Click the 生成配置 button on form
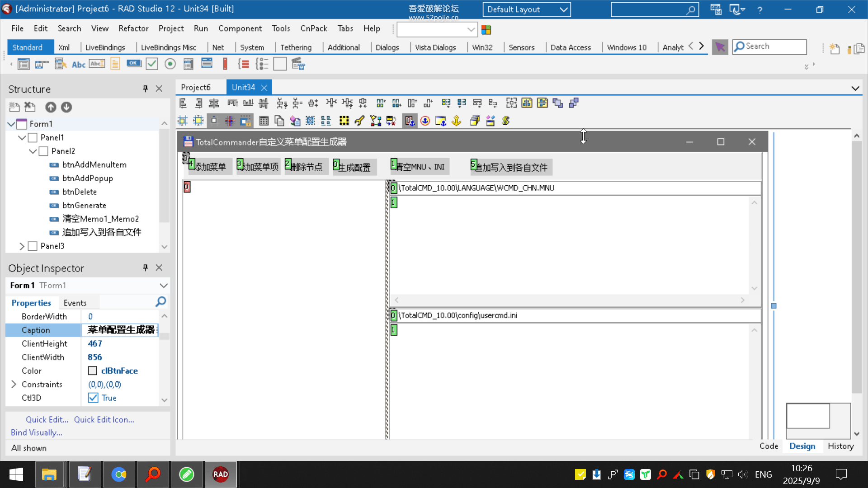 pyautogui.click(x=354, y=167)
